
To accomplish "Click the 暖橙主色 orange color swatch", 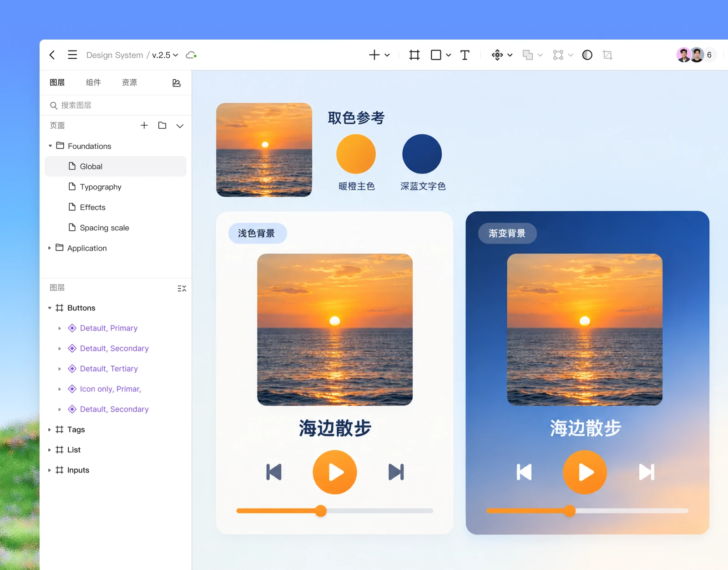I will click(x=356, y=154).
